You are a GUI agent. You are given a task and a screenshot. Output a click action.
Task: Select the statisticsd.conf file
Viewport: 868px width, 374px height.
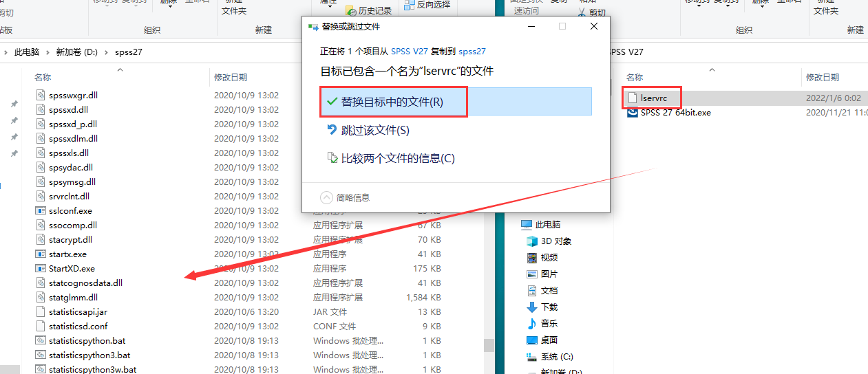tap(78, 327)
